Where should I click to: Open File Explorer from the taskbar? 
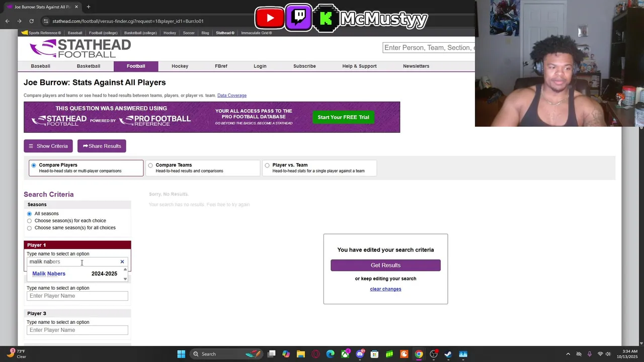pos(301,354)
